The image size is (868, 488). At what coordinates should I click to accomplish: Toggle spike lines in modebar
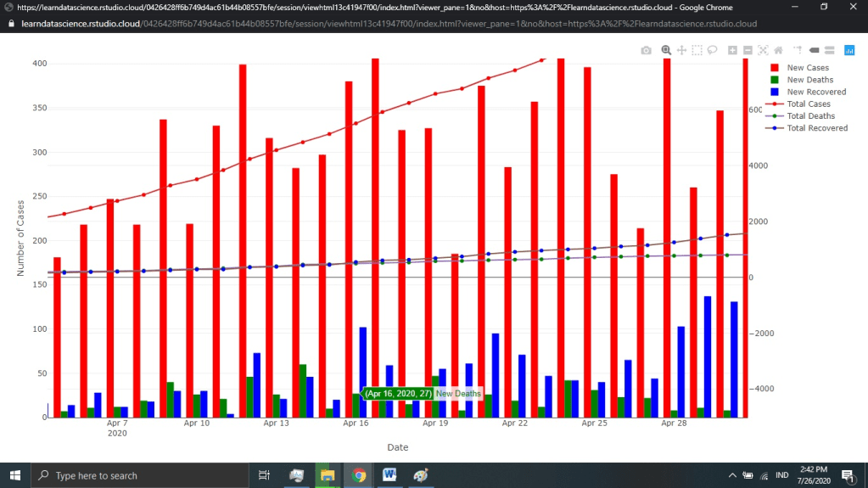coord(798,50)
